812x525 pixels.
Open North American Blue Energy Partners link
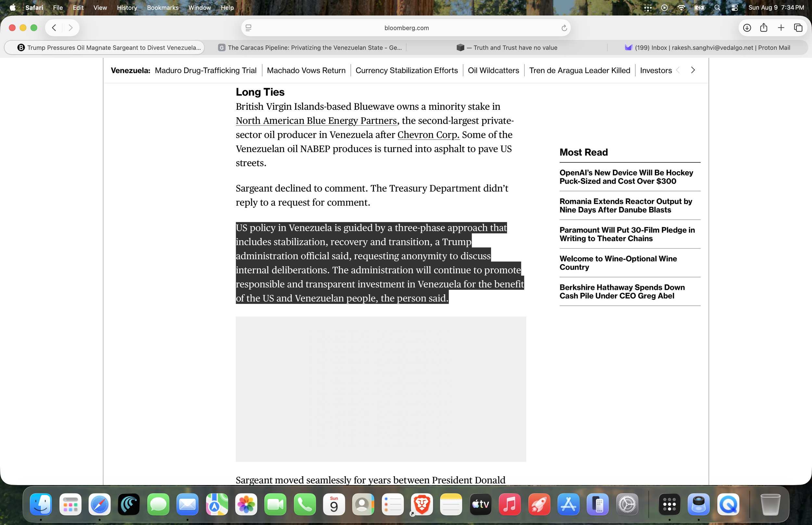pos(316,121)
